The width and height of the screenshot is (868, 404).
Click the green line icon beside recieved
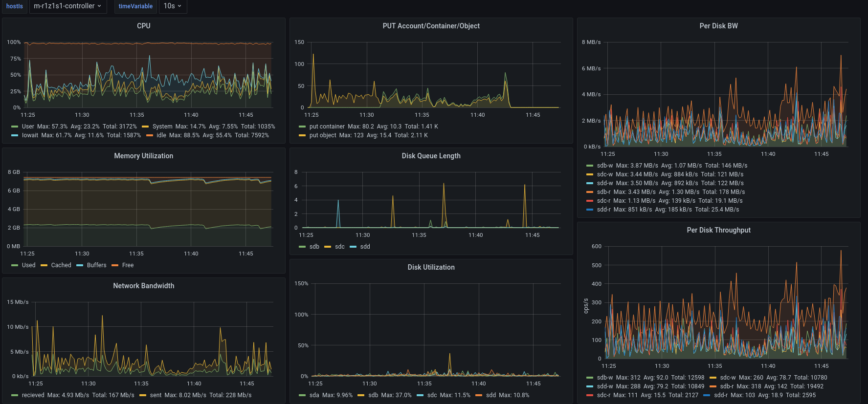pyautogui.click(x=15, y=395)
